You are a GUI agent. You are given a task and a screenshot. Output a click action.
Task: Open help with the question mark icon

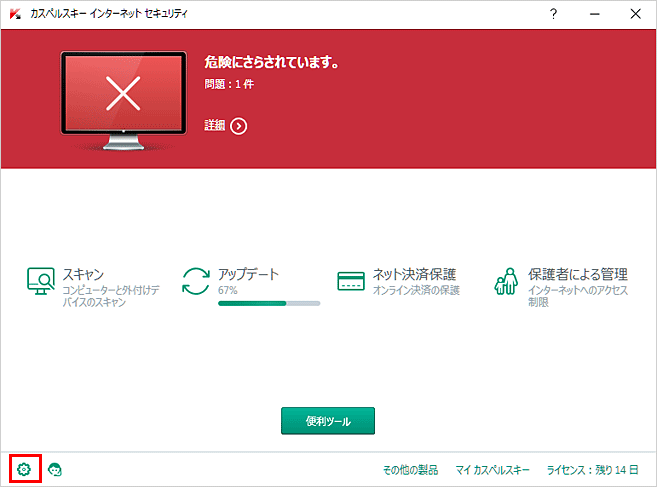pos(553,14)
